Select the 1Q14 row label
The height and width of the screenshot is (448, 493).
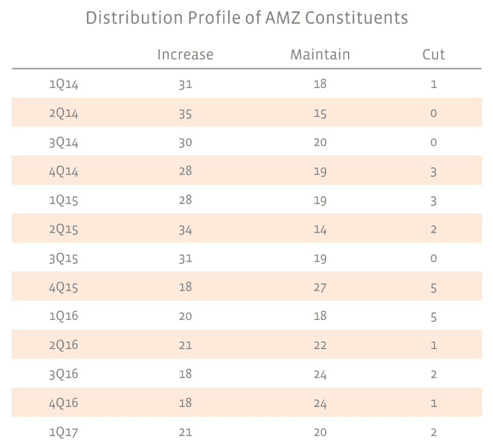pyautogui.click(x=63, y=85)
